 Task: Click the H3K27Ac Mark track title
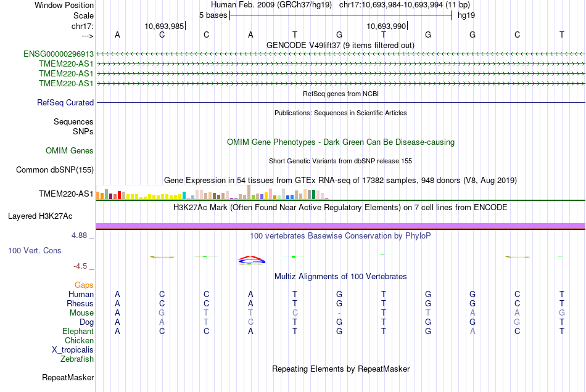(x=340, y=208)
